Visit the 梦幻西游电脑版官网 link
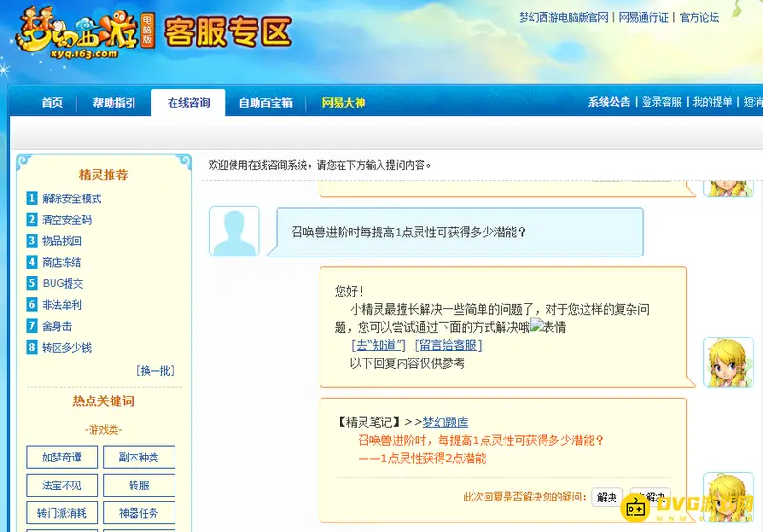This screenshot has width=763, height=532. (x=564, y=17)
